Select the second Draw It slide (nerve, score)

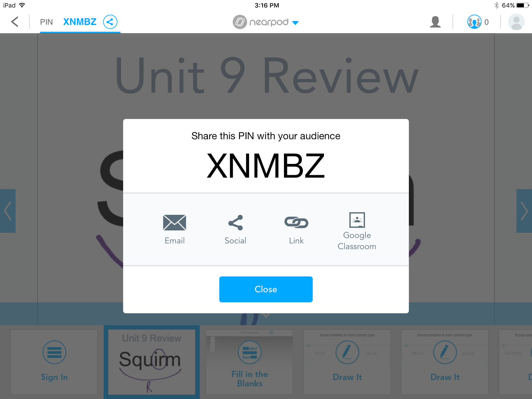point(445,362)
